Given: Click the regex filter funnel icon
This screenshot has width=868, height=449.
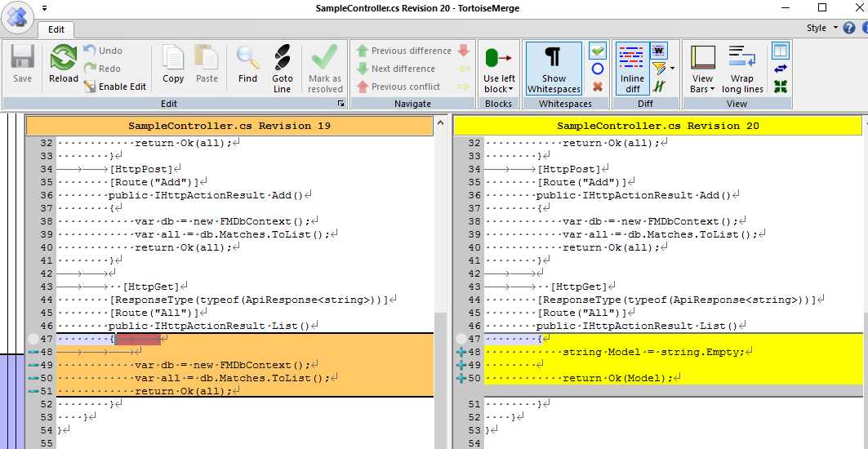Looking at the screenshot, I should 659,69.
